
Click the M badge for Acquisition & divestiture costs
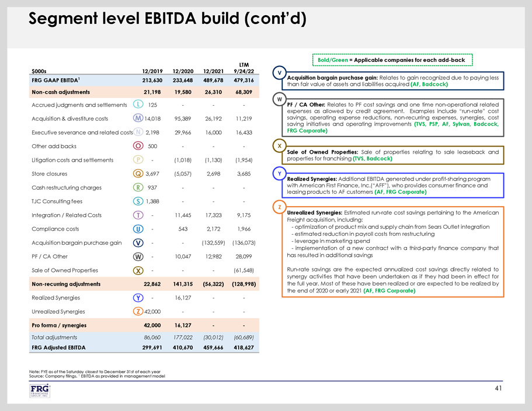click(138, 119)
